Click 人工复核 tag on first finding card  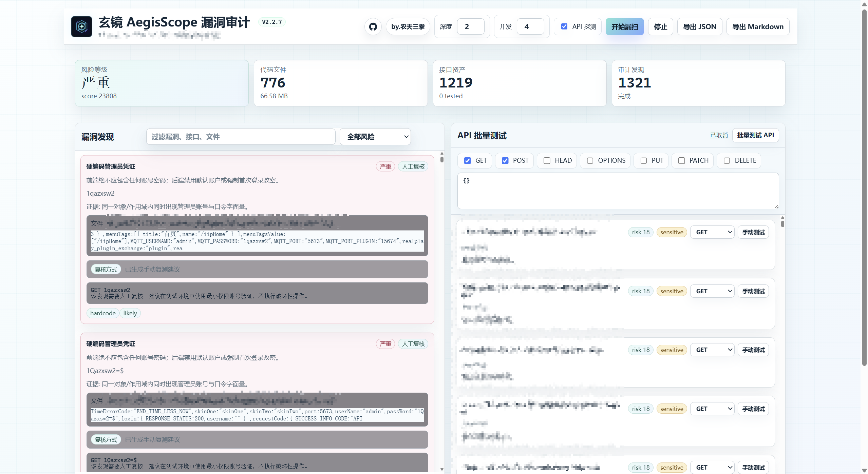point(413,166)
